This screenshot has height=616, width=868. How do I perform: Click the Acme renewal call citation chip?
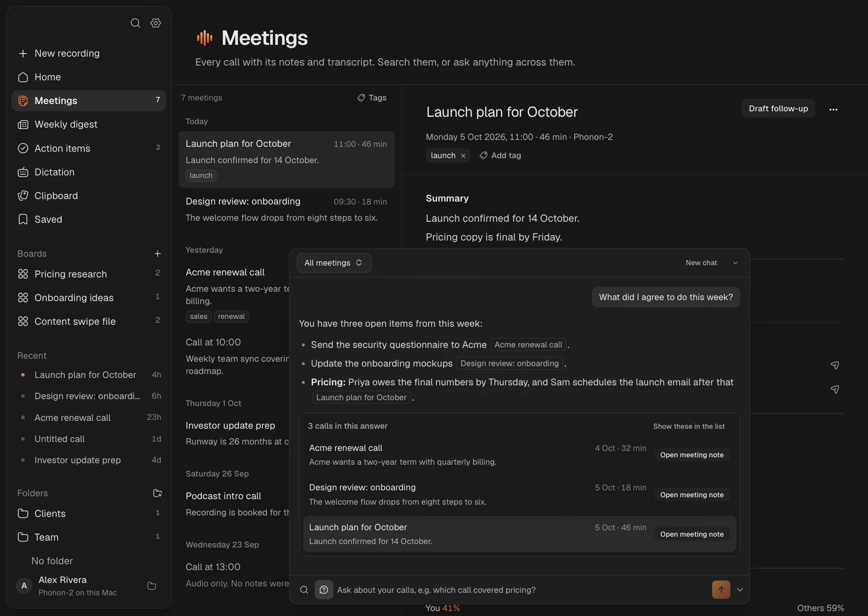pos(528,345)
